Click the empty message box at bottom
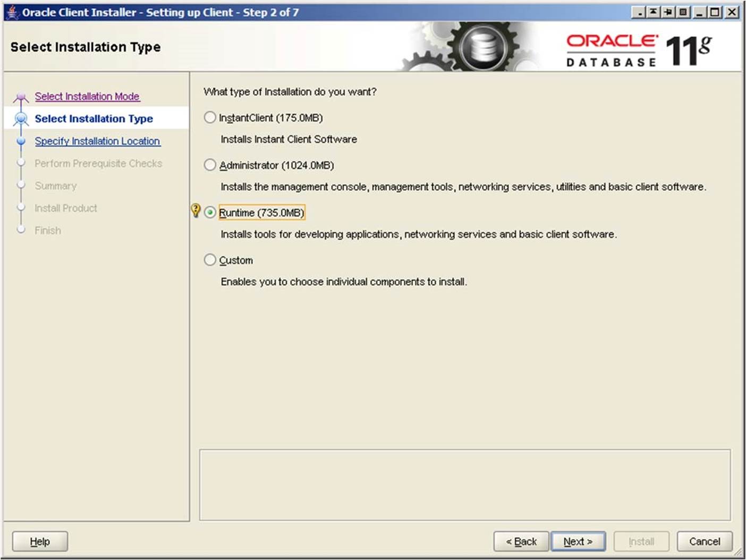 click(x=464, y=485)
